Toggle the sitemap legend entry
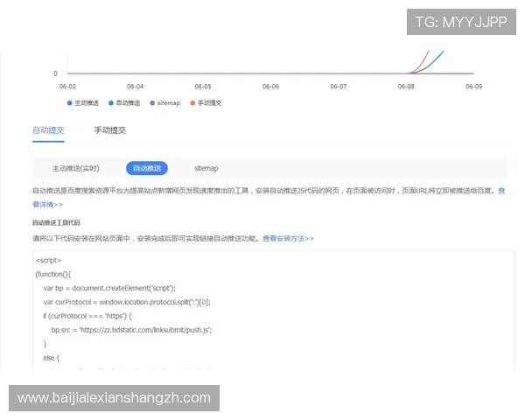525x420 pixels. click(x=165, y=103)
